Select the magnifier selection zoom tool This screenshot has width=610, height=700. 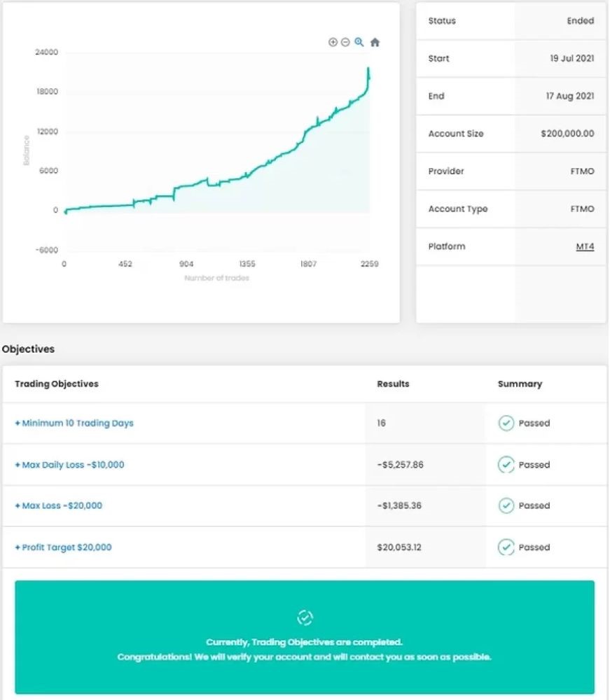coord(359,42)
